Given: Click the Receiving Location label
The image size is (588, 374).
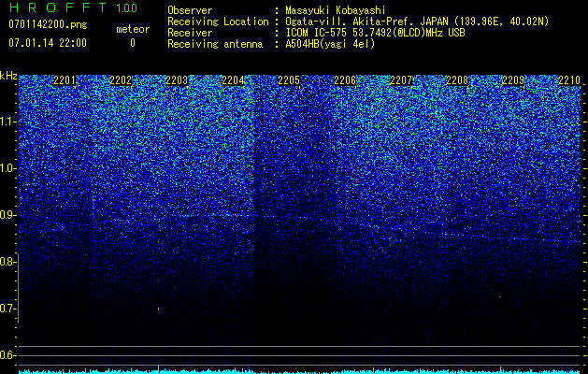Looking at the screenshot, I should [218, 22].
